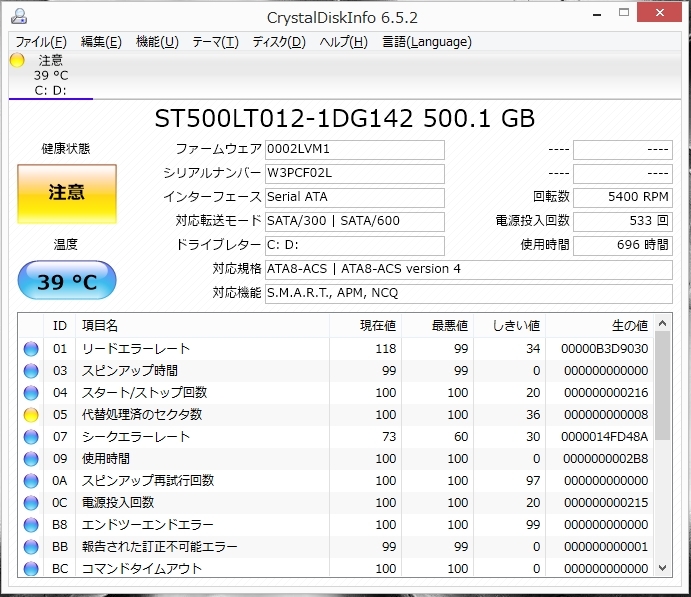This screenshot has height=597, width=691.
Task: Click raw value 0000014FD48A
Action: tap(605, 437)
